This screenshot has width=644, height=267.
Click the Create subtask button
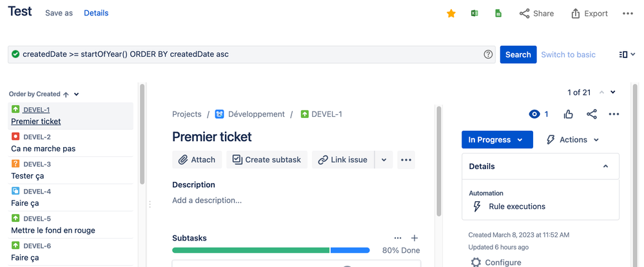click(266, 160)
